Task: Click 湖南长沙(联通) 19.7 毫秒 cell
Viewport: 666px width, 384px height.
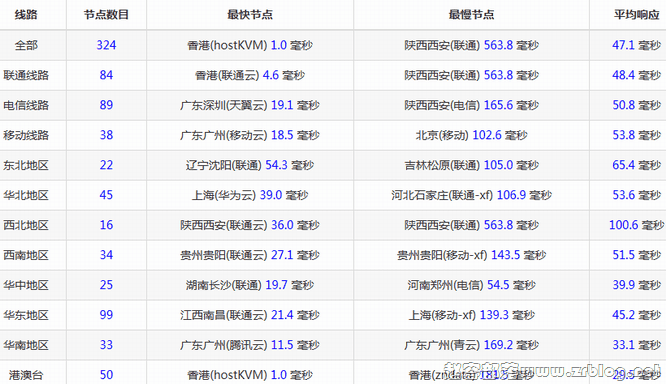Action: (x=250, y=285)
